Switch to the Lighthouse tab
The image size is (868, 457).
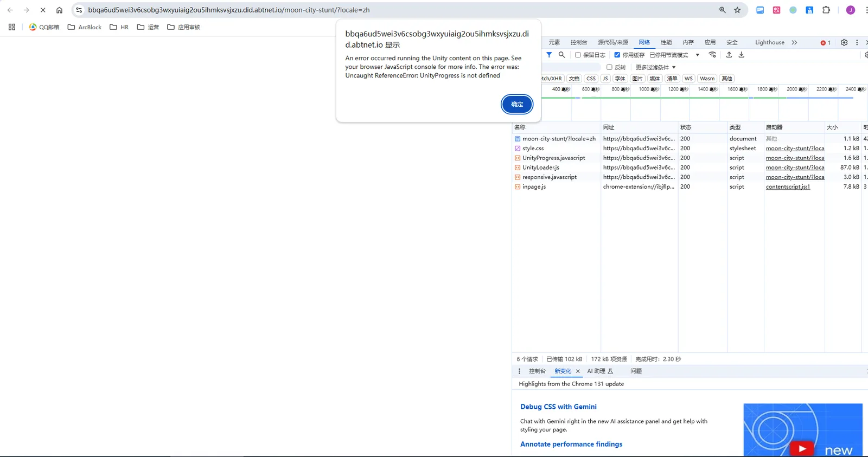[769, 42]
